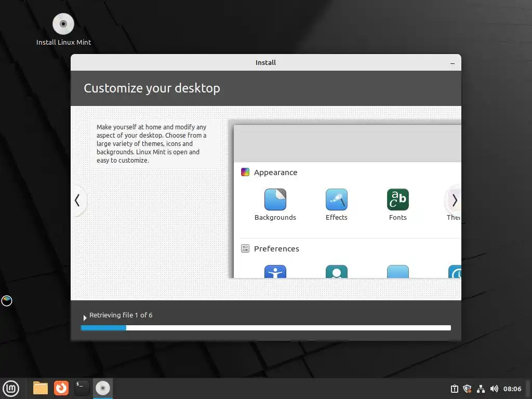Viewport: 532px width, 399px height.
Task: Click the Preferences section icon
Action: pyautogui.click(x=245, y=248)
